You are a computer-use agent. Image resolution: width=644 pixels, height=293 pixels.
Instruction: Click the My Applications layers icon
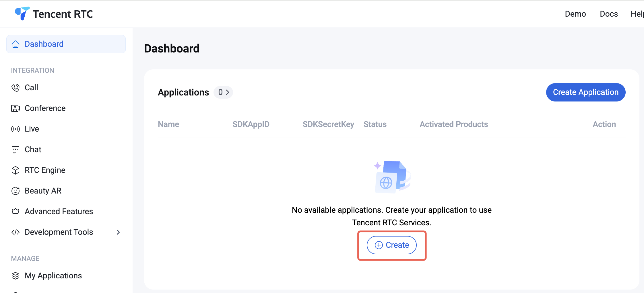(x=15, y=276)
